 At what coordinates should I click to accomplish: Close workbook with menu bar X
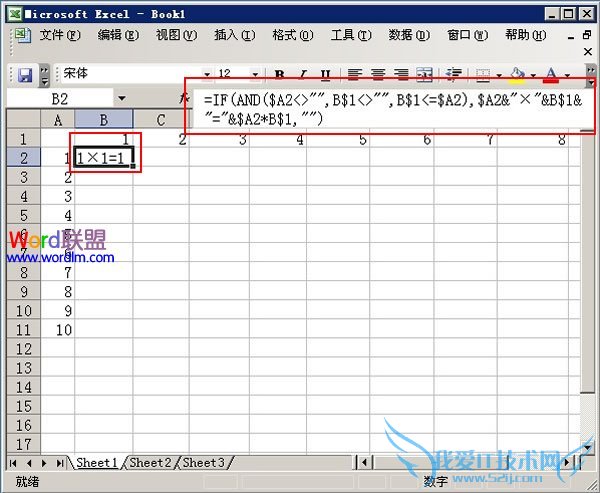pos(588,51)
